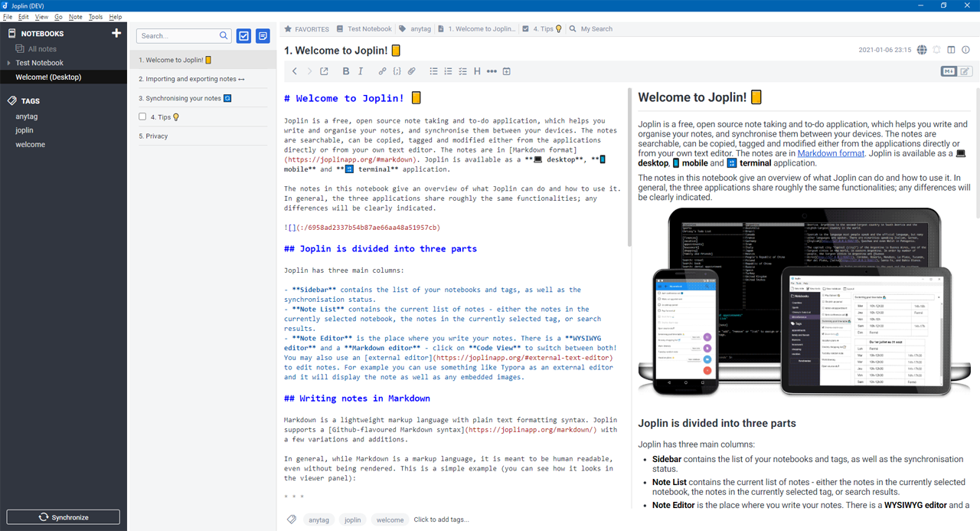Open the Edit menu
This screenshot has height=531, width=980.
point(24,16)
